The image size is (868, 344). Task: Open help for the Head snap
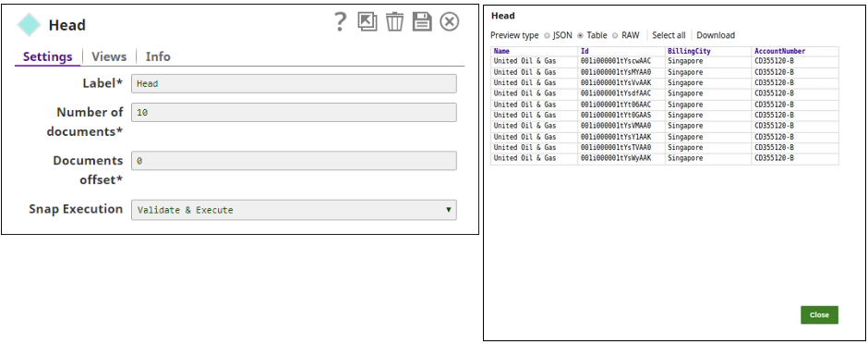[x=340, y=21]
